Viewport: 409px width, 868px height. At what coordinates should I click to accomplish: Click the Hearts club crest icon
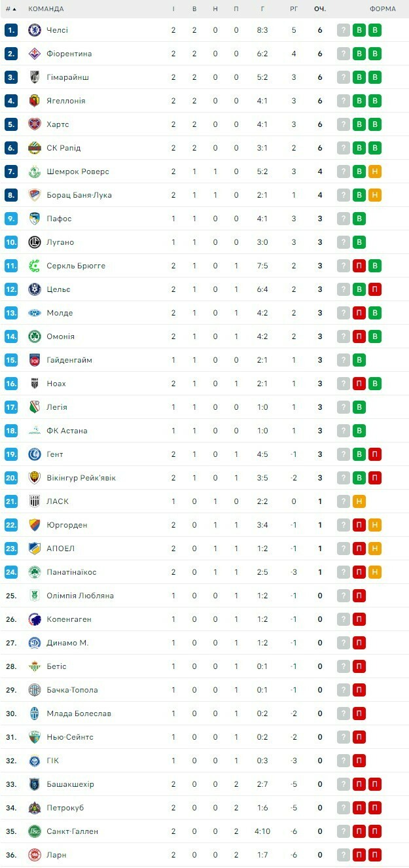point(35,124)
